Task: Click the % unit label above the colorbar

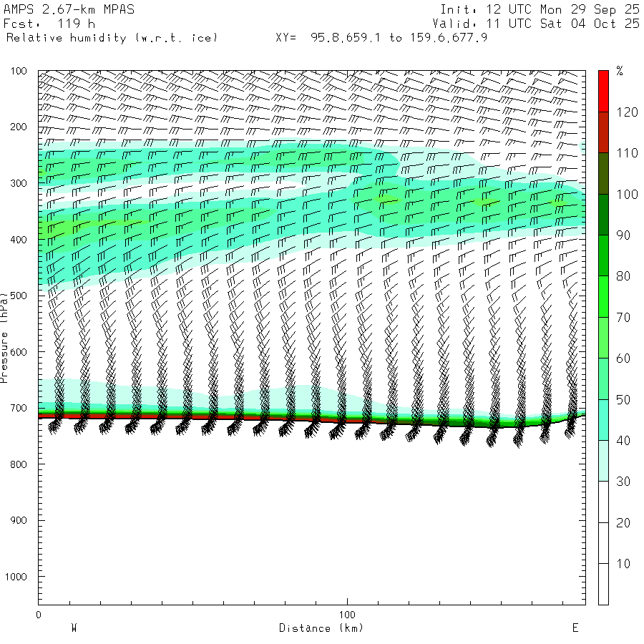Action: tap(620, 71)
